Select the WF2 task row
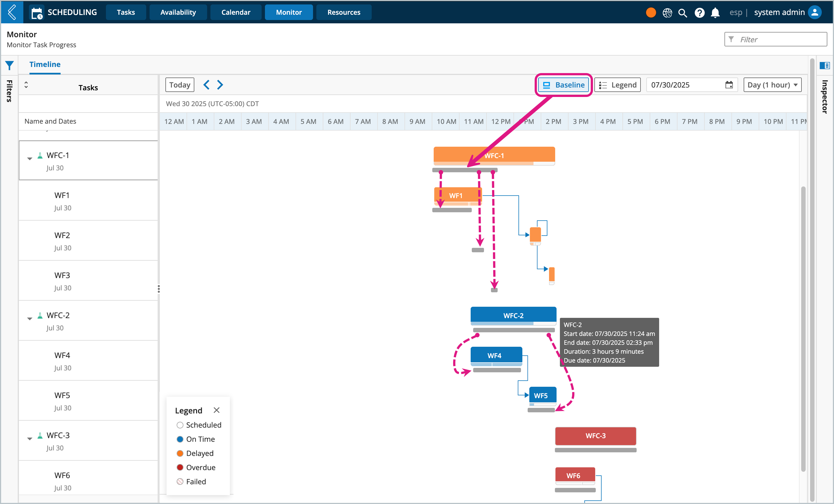 [x=88, y=241]
